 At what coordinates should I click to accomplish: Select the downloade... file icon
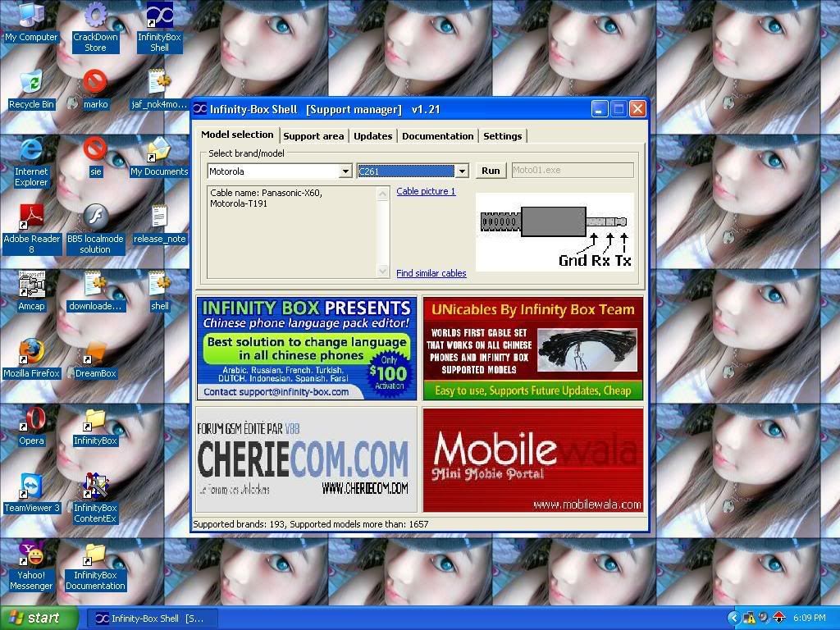[95, 292]
